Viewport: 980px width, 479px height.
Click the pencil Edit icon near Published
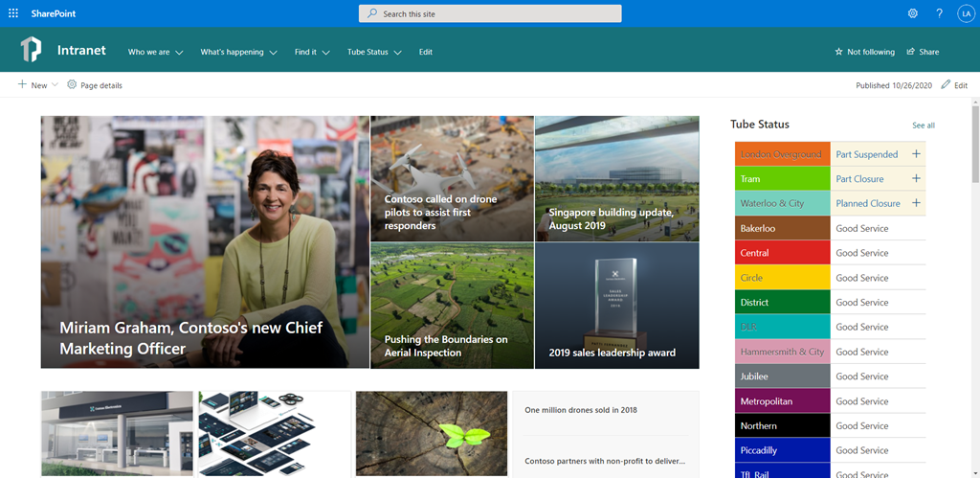point(946,84)
